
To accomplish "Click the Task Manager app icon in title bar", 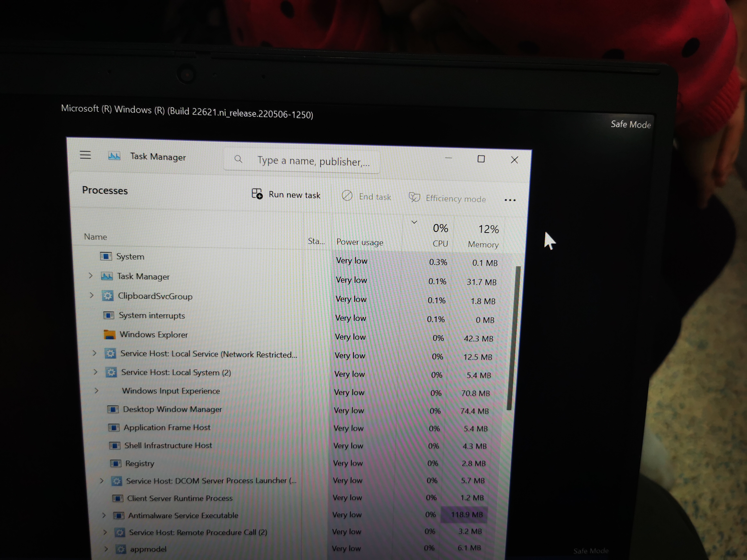I will point(114,156).
